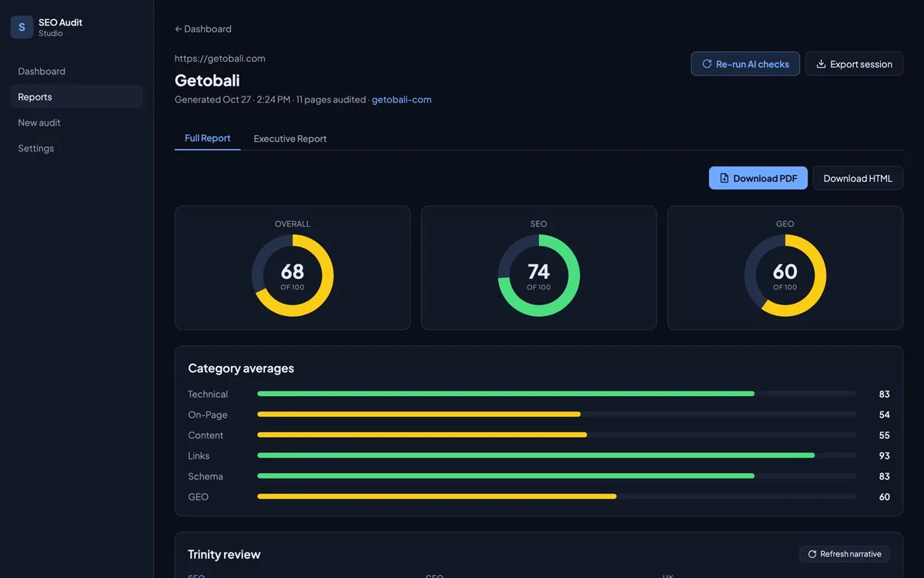The height and width of the screenshot is (578, 924).
Task: Click the SEO Audit Studio logo icon
Action: point(22,27)
